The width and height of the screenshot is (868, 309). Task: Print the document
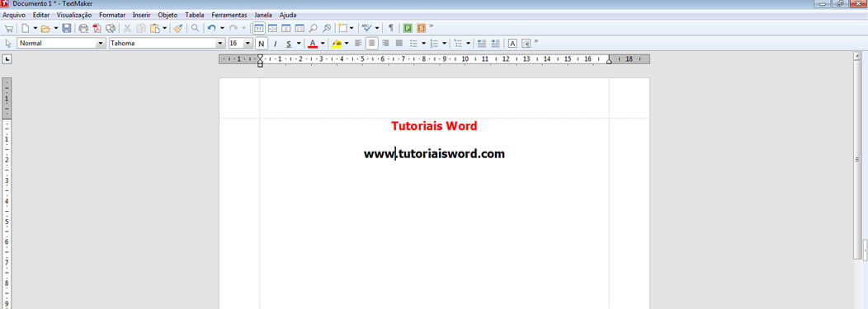coord(83,28)
